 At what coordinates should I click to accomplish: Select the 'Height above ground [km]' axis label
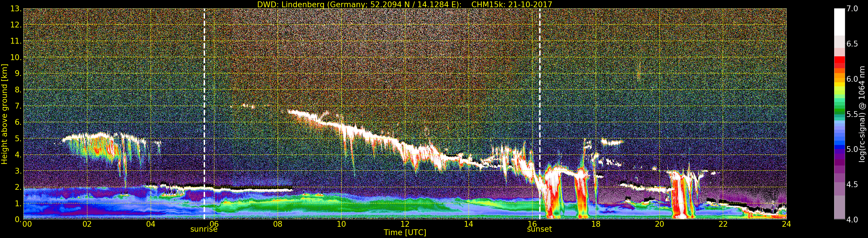coord(4,114)
